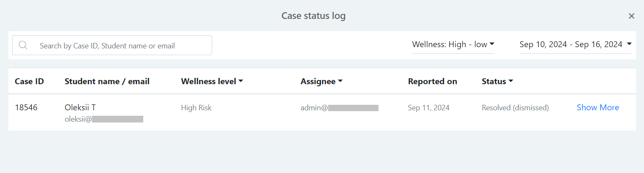This screenshot has height=173, width=644.
Task: Focus the Case ID search field
Action: 112,45
